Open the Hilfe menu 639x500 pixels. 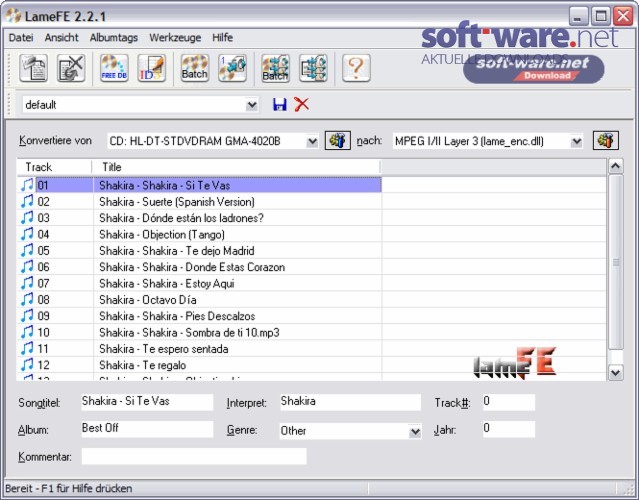click(223, 37)
